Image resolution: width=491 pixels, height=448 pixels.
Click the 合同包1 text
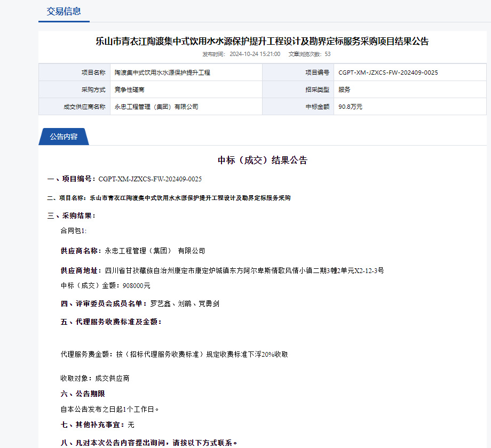tap(74, 231)
